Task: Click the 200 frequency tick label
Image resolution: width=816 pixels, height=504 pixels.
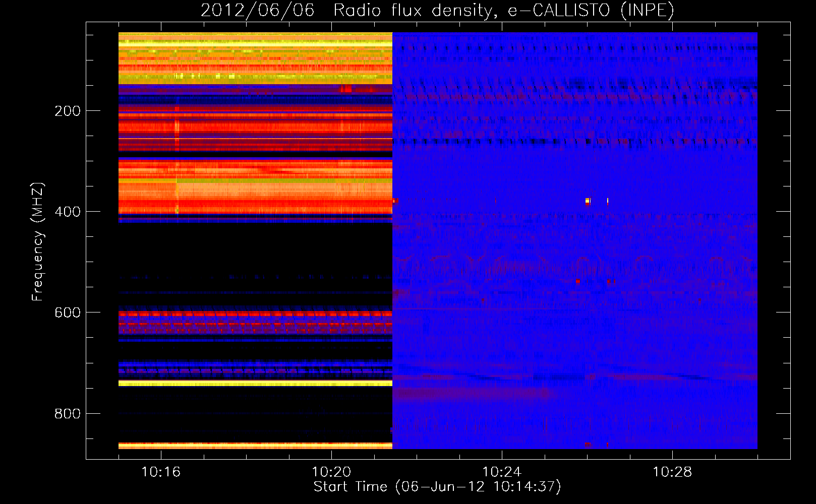Action: [68, 111]
